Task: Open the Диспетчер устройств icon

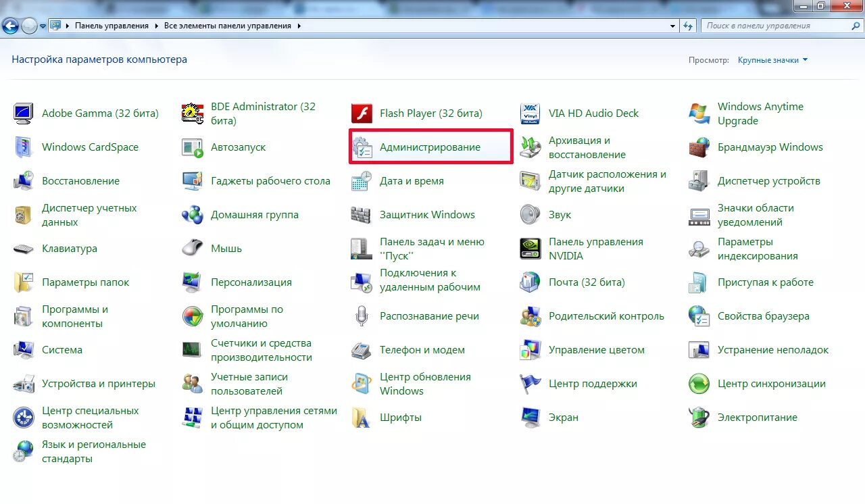Action: click(699, 181)
